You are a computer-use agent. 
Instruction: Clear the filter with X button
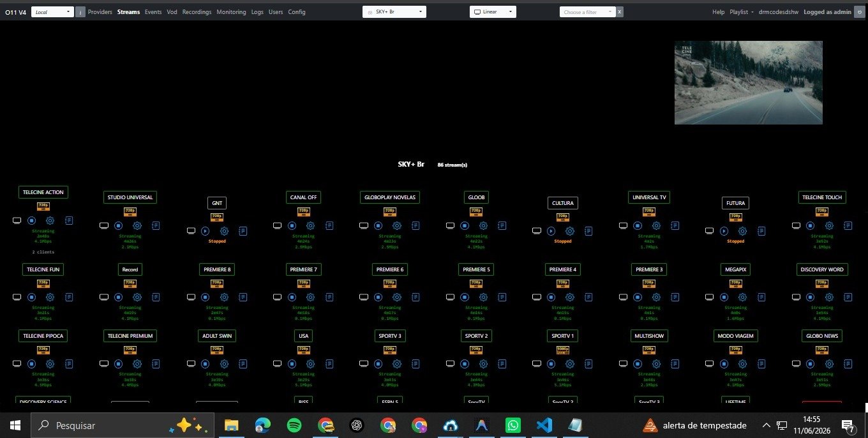tap(619, 11)
